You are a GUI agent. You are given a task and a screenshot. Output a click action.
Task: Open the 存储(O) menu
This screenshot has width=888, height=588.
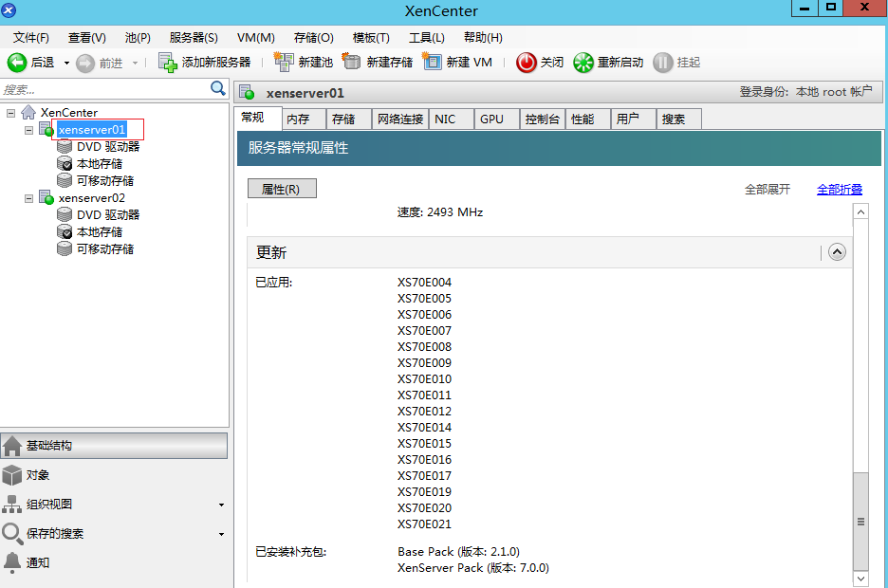pos(314,38)
